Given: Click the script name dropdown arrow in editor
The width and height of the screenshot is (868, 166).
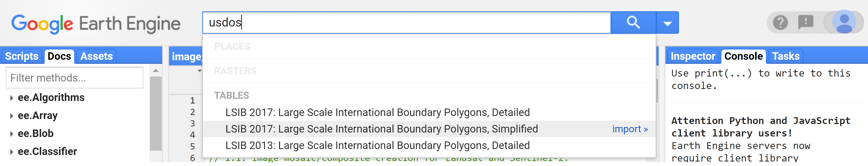Looking at the screenshot, I should coord(200,71).
